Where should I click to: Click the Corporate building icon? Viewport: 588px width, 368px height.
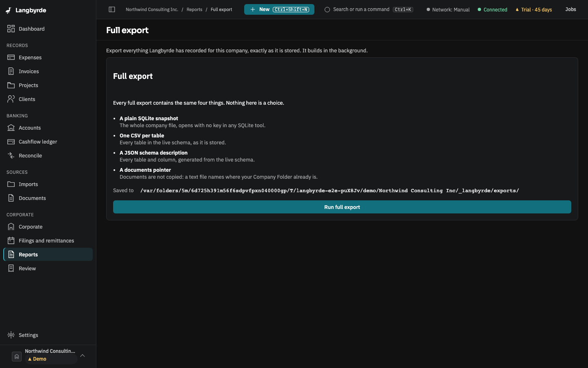(x=11, y=227)
